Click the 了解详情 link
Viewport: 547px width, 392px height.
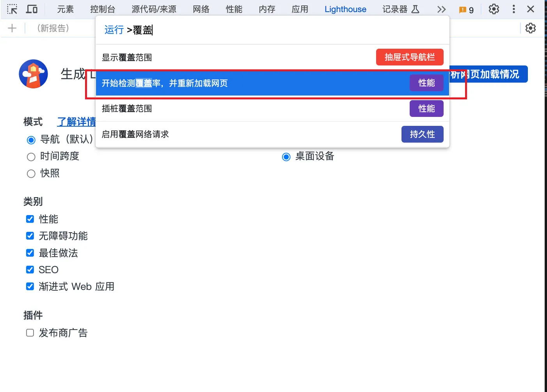click(x=76, y=122)
